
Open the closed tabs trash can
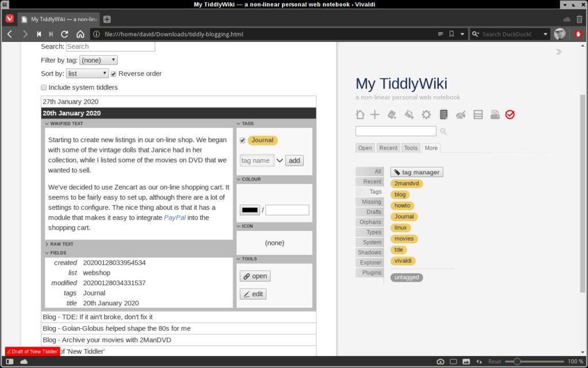[x=579, y=19]
